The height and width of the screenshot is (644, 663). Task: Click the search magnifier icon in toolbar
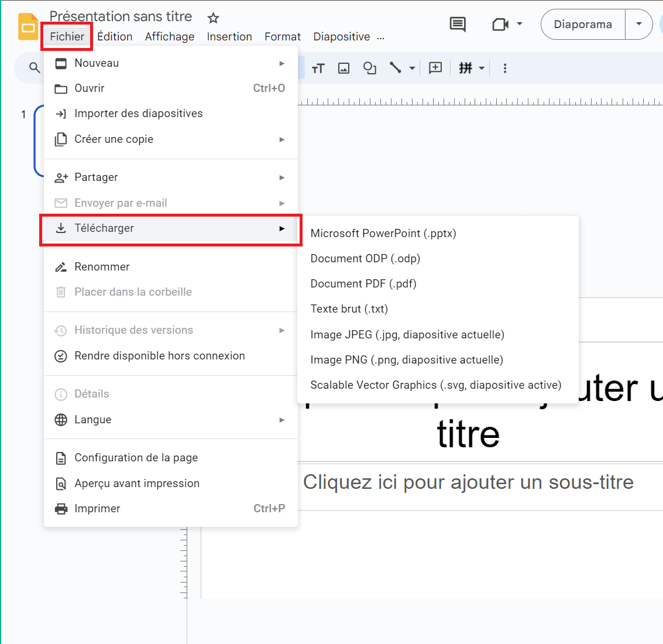(x=35, y=68)
